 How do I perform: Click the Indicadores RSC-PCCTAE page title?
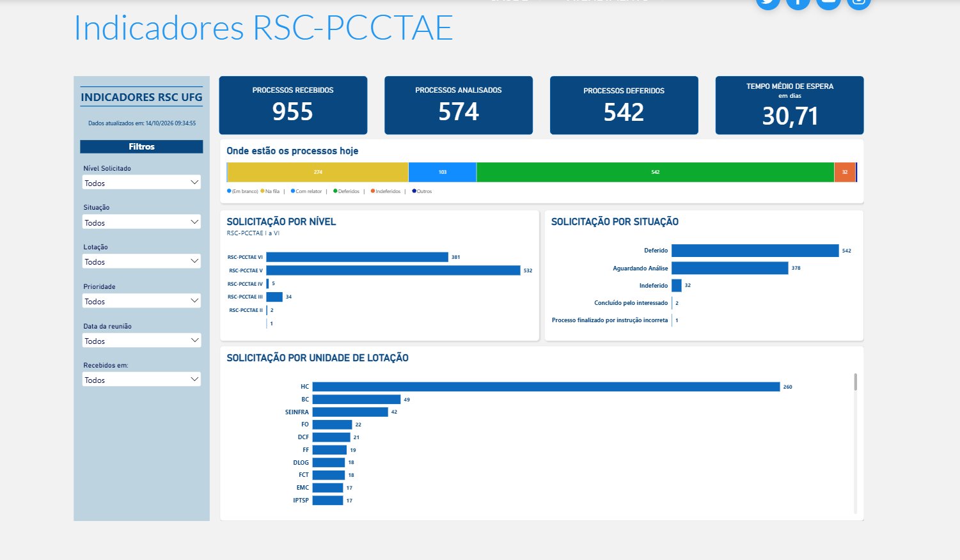[x=264, y=27]
